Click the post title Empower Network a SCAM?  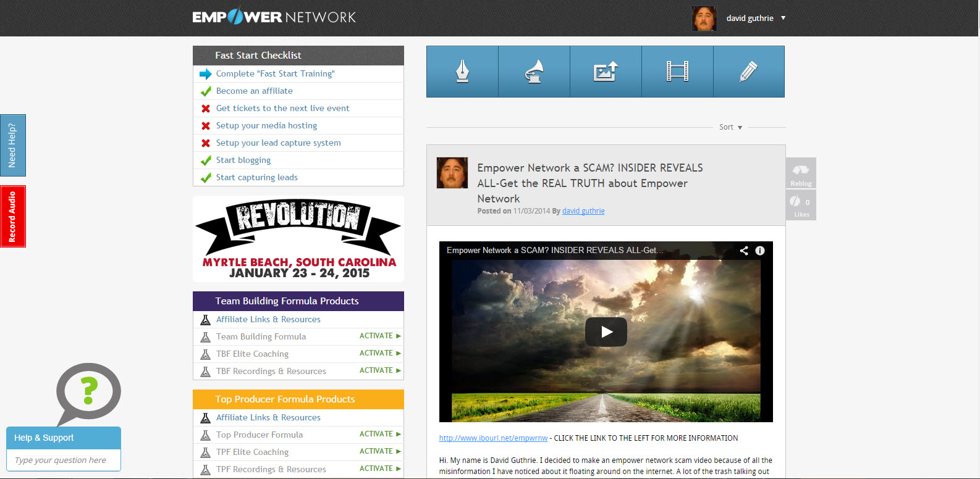pyautogui.click(x=590, y=183)
